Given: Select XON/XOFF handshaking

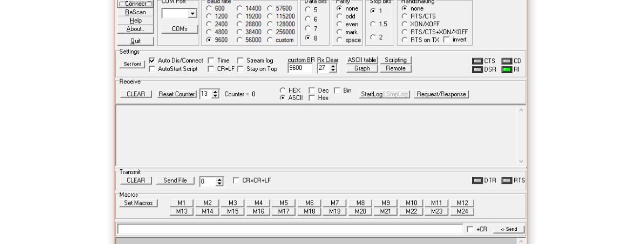Looking at the screenshot, I should pos(404,24).
